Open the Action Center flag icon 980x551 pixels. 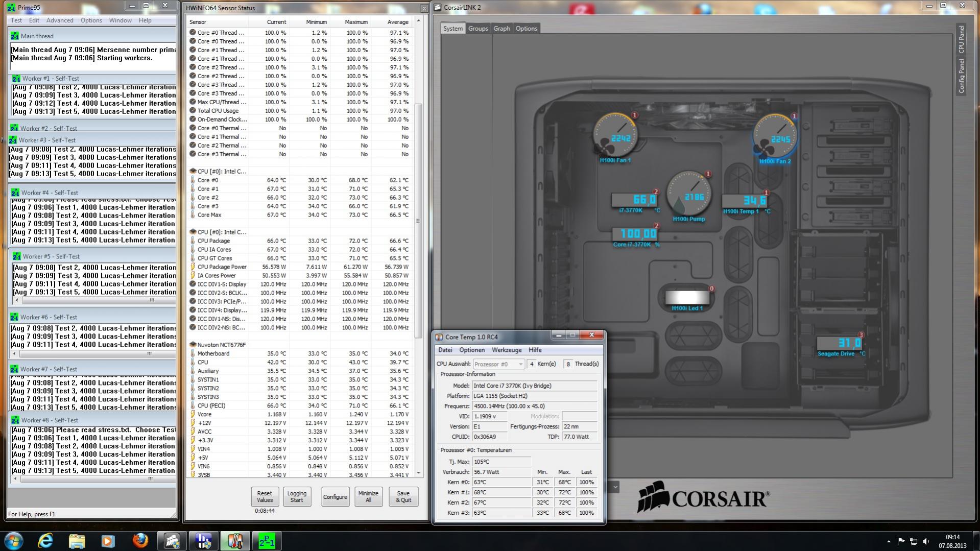901,541
